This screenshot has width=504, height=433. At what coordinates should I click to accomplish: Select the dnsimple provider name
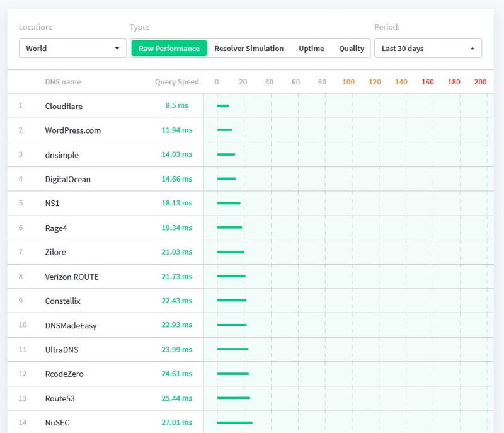(x=62, y=155)
